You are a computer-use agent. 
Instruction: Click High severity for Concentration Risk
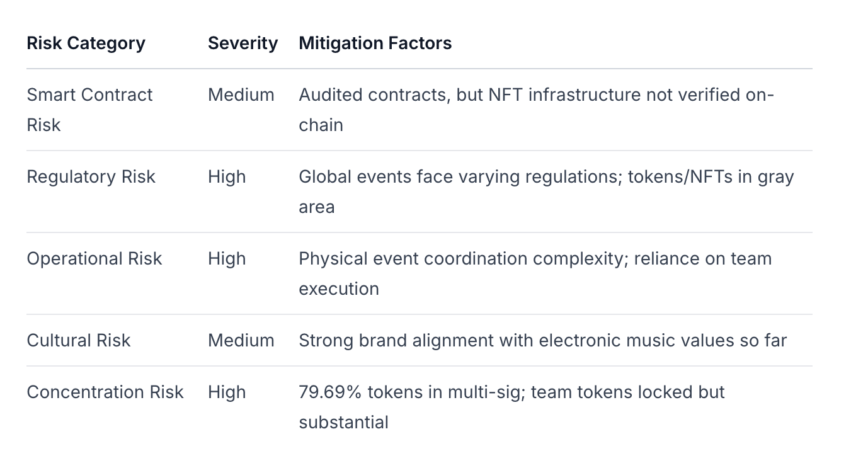coord(227,392)
